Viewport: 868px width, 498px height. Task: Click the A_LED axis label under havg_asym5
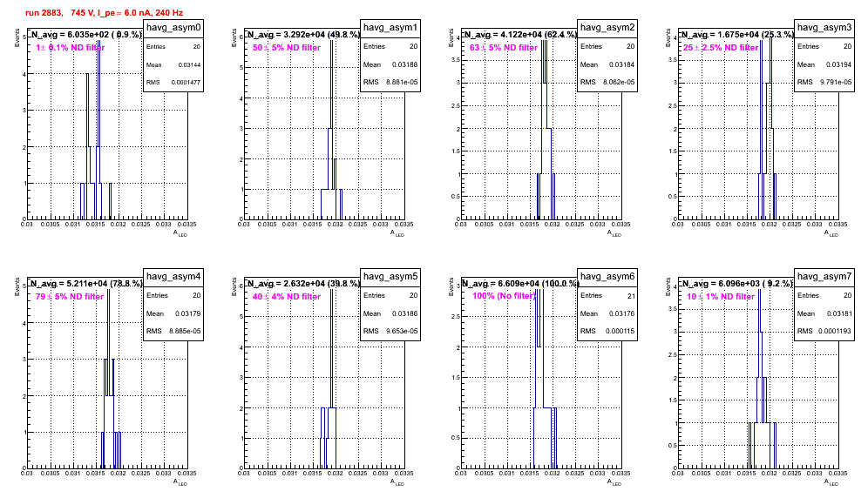[x=397, y=482]
